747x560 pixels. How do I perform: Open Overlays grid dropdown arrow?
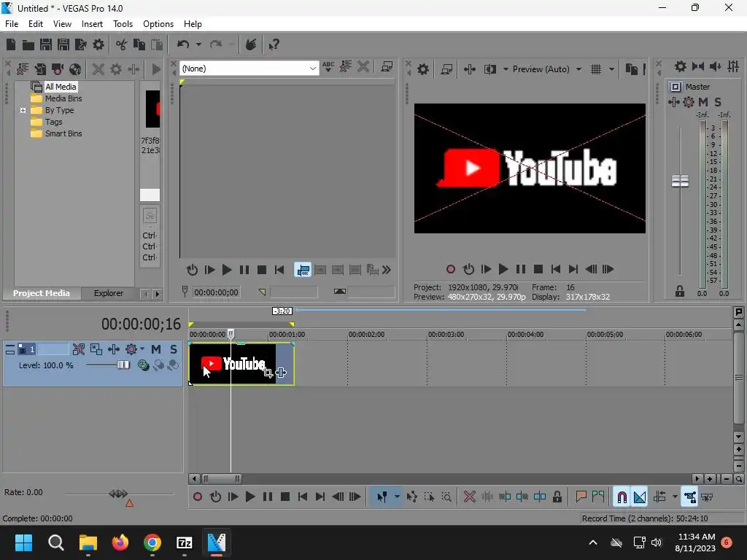pos(612,69)
